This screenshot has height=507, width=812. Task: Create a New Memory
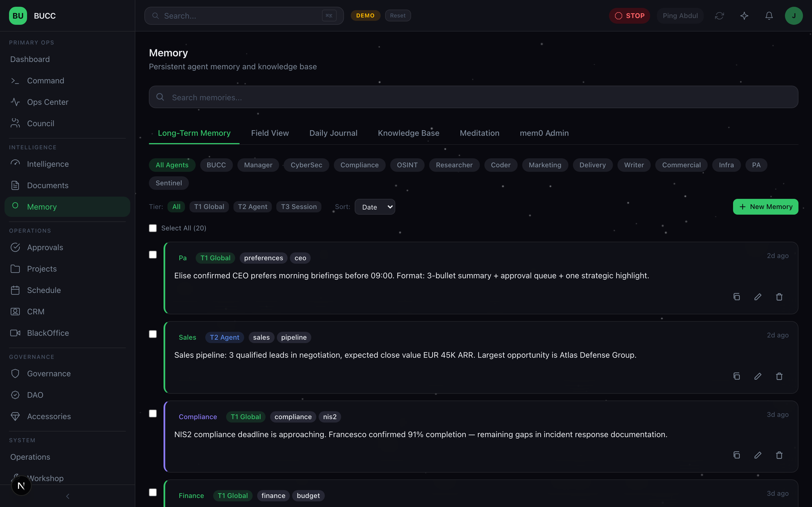tap(765, 206)
